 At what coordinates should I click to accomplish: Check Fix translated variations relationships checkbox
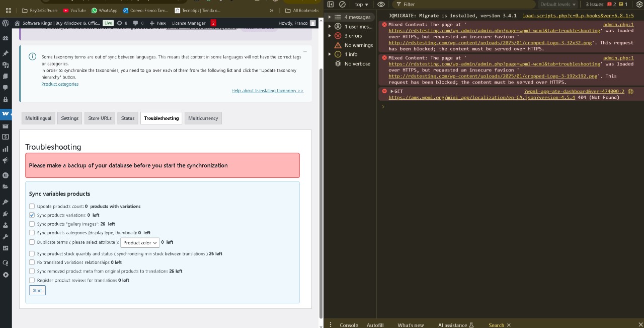pos(32,263)
